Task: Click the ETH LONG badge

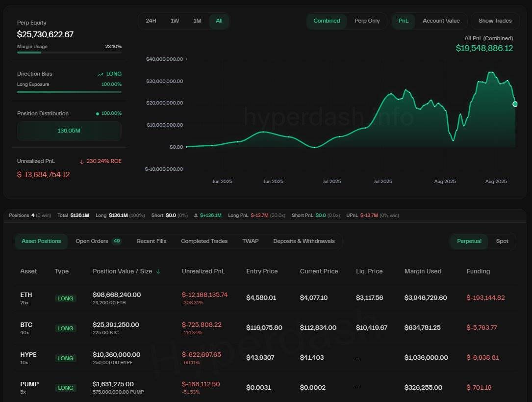Action: tap(66, 298)
